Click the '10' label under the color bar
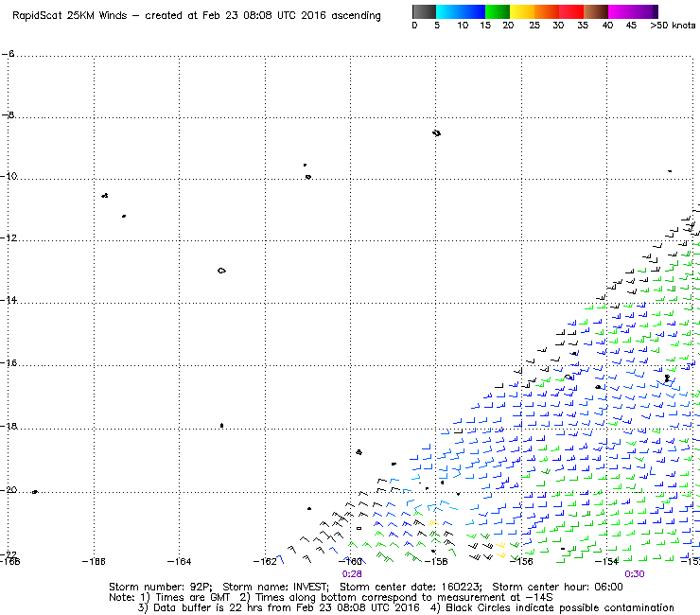The image size is (700, 615). click(463, 26)
